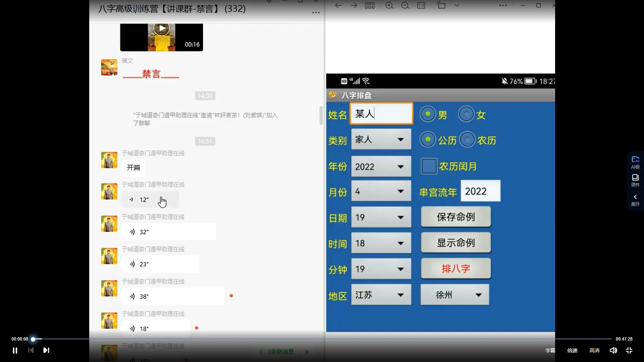
Task: Play the 23" voice message
Action: tap(160, 264)
